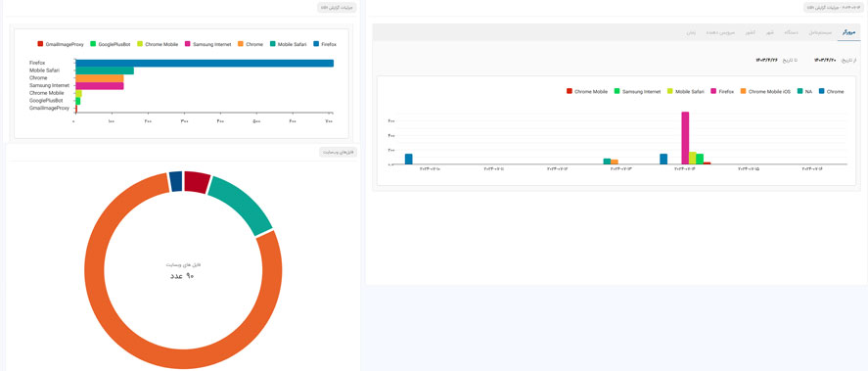
Task: Open the شهر (city) tab
Action: (769, 32)
